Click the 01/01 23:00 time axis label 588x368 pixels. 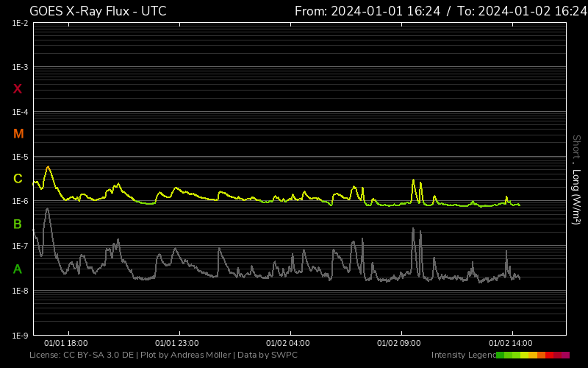tap(177, 343)
